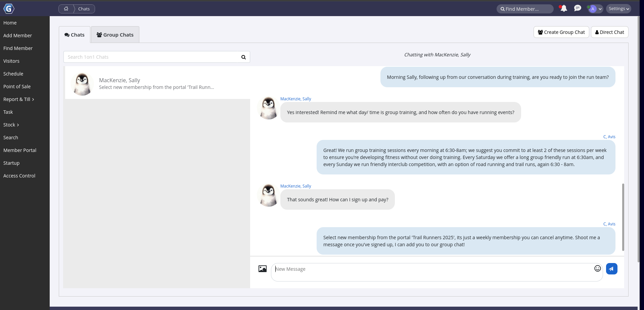Start a new Direct Chat
This screenshot has width=644, height=310.
(609, 32)
